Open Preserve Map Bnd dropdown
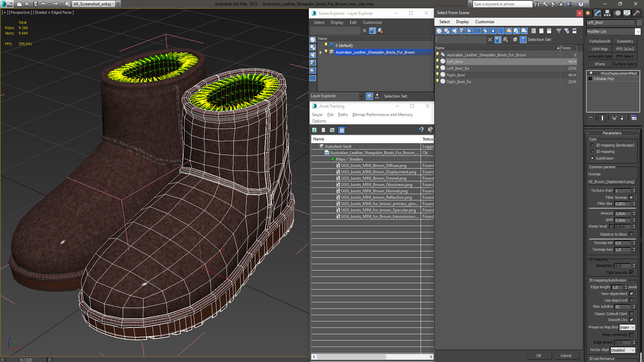This screenshot has width=644, height=362. [627, 327]
